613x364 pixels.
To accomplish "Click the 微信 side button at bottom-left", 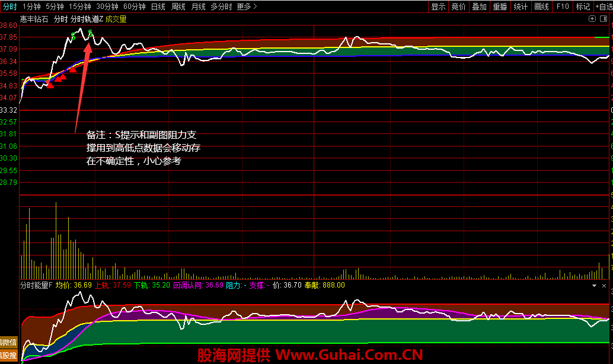I will tap(8, 342).
